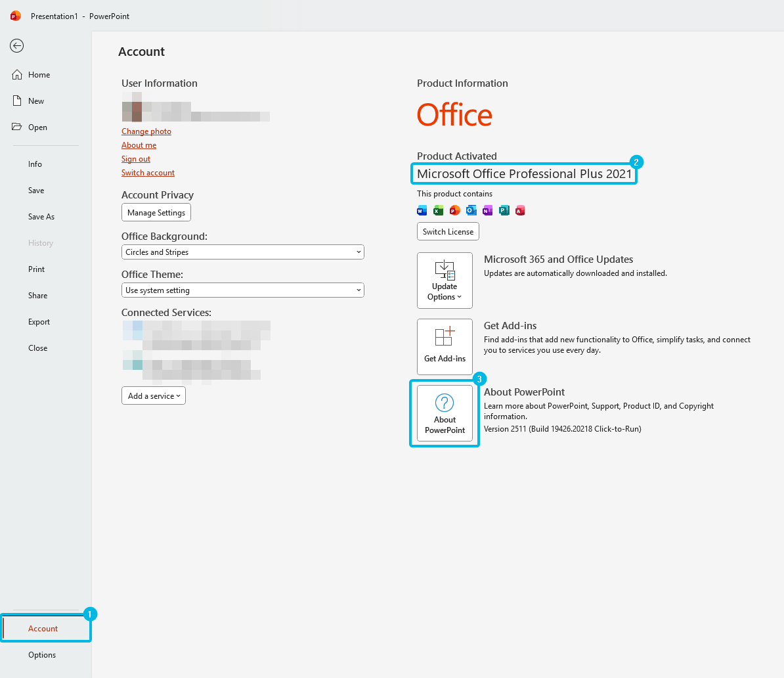The image size is (784, 678).
Task: Click the Home house icon
Action: click(x=17, y=74)
